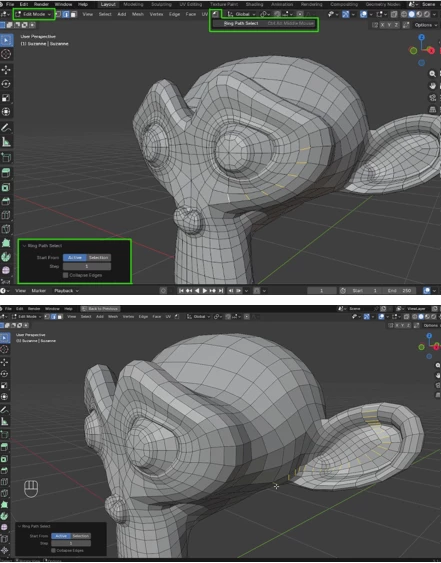Click the current frame field showing 1

pos(322,290)
